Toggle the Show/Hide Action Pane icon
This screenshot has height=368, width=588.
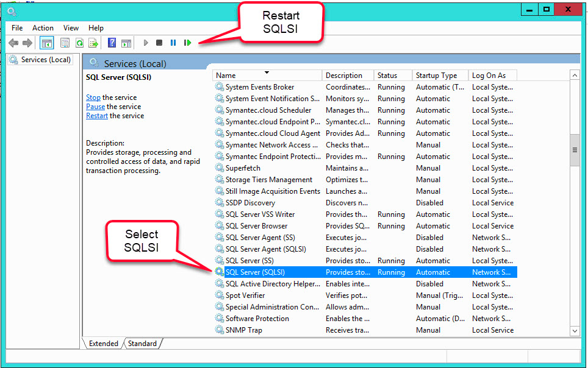tap(126, 43)
